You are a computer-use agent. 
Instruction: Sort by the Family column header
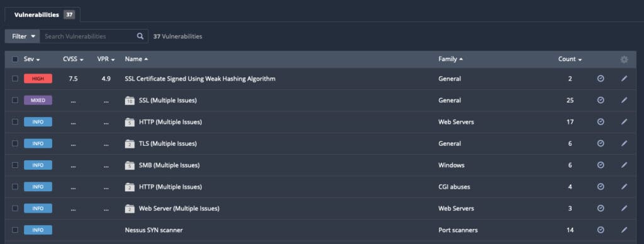pyautogui.click(x=450, y=59)
